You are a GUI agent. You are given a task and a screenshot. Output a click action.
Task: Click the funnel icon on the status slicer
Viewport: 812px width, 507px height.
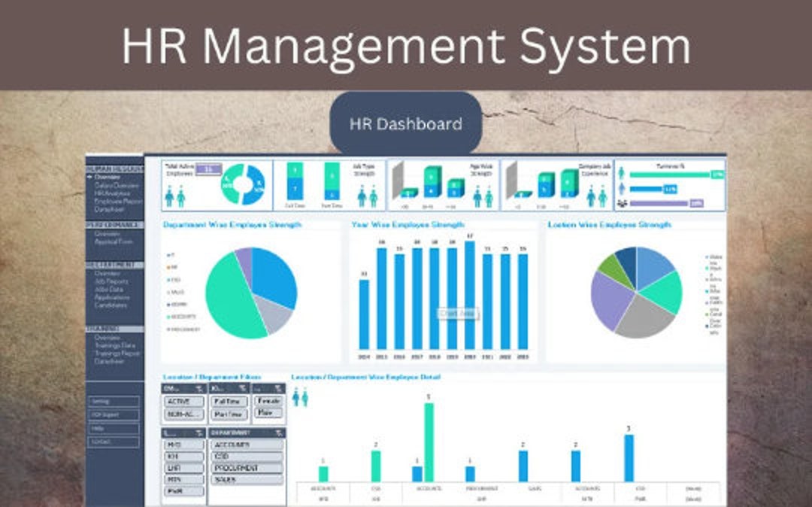(x=200, y=388)
